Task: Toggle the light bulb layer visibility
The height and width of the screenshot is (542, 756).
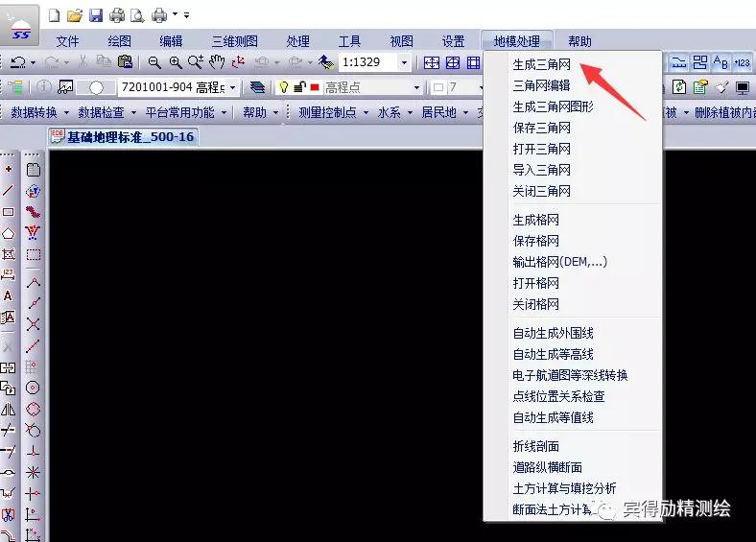Action: [x=284, y=87]
